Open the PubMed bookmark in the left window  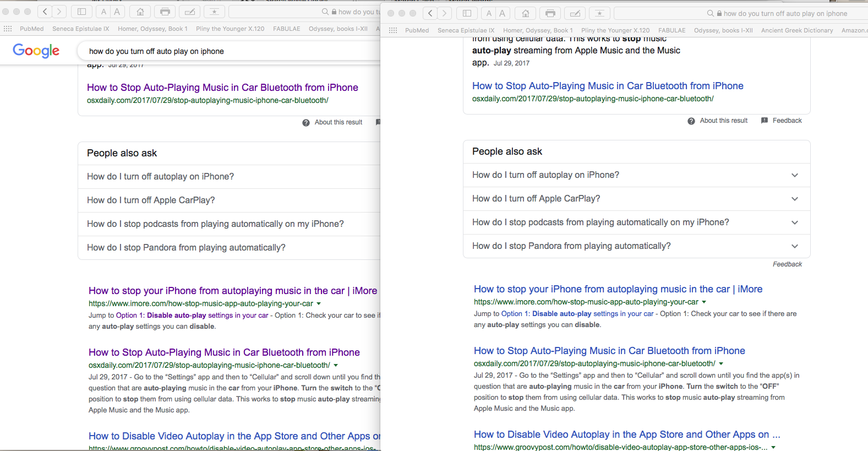coord(31,29)
